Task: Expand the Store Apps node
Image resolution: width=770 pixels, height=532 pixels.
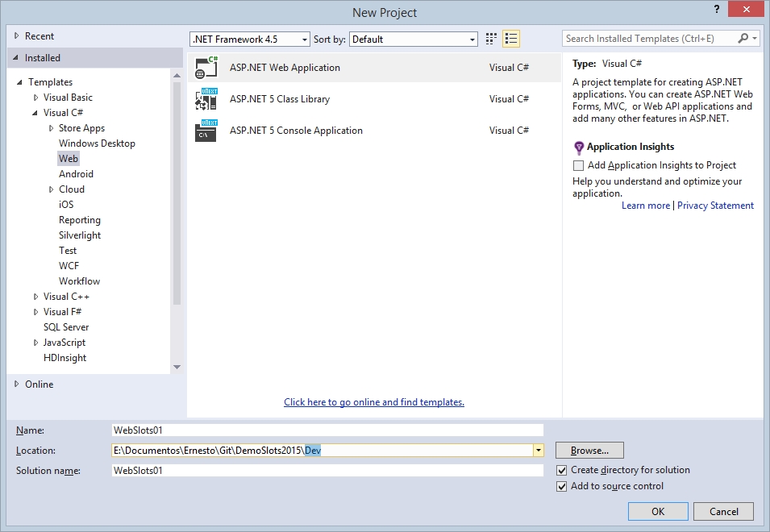Action: click(51, 128)
